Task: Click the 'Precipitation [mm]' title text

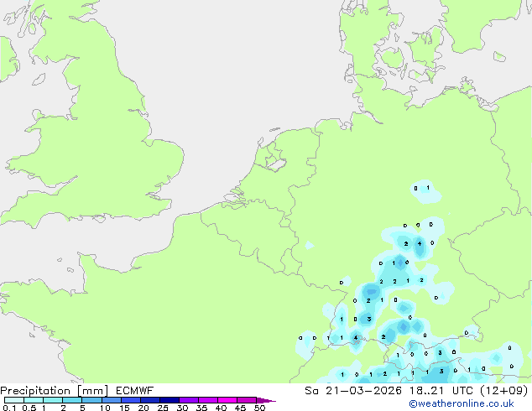Action: click(55, 391)
